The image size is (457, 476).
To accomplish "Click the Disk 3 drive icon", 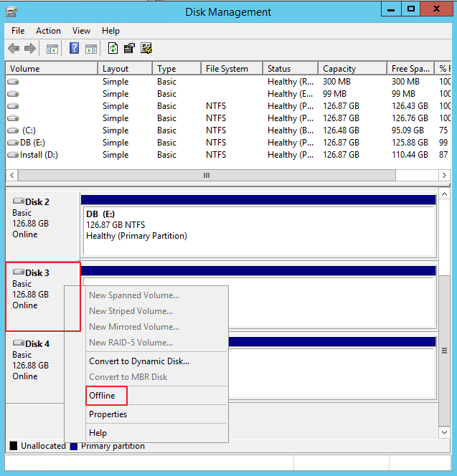I will (x=19, y=272).
